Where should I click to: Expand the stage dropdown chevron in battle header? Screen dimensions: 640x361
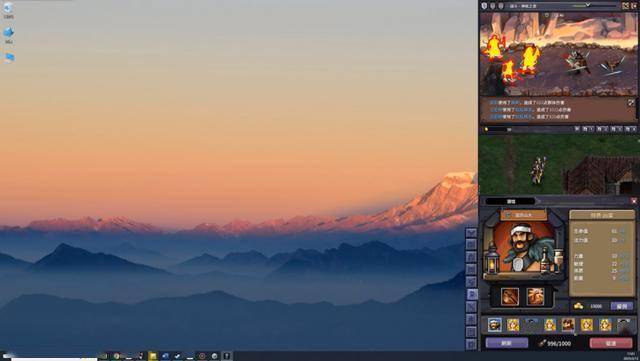[588, 5]
